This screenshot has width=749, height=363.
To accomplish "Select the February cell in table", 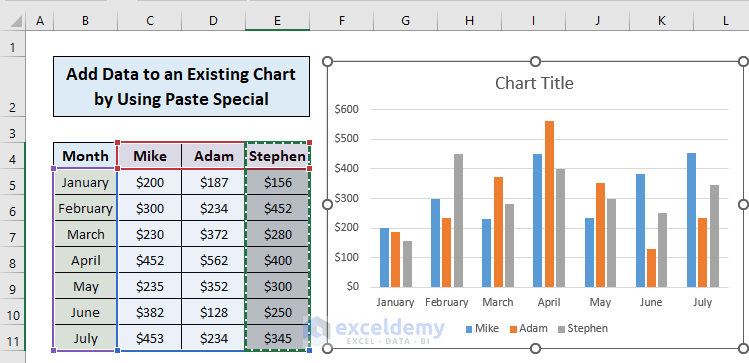I will pos(86,208).
